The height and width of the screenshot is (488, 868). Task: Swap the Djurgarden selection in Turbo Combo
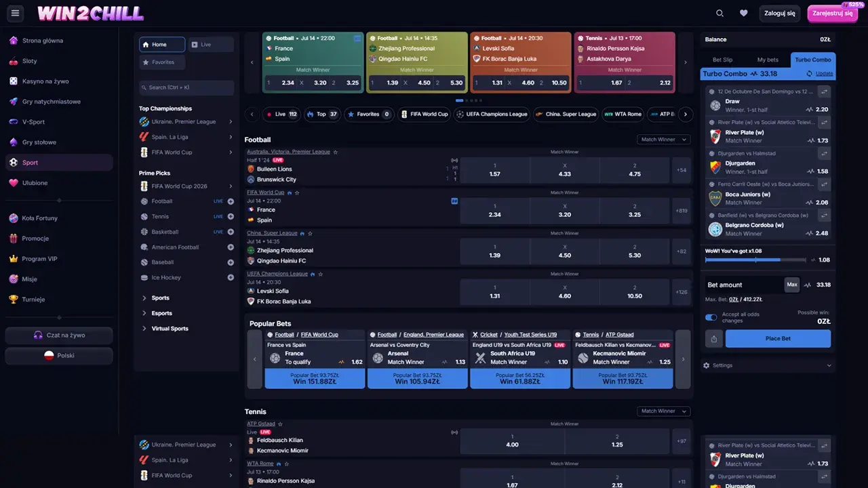pos(824,154)
